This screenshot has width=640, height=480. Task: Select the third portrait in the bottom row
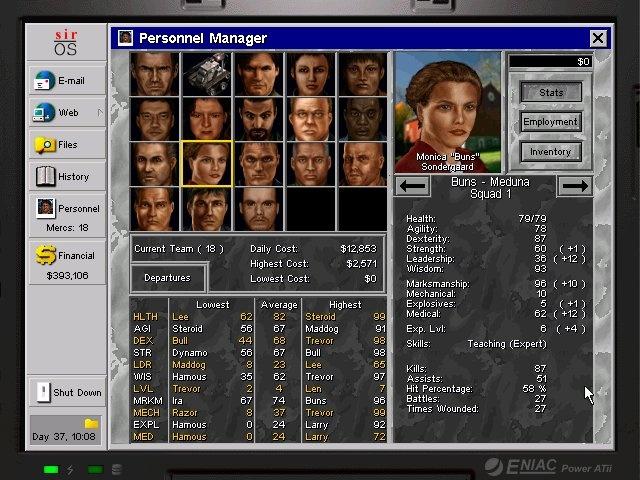click(x=259, y=209)
